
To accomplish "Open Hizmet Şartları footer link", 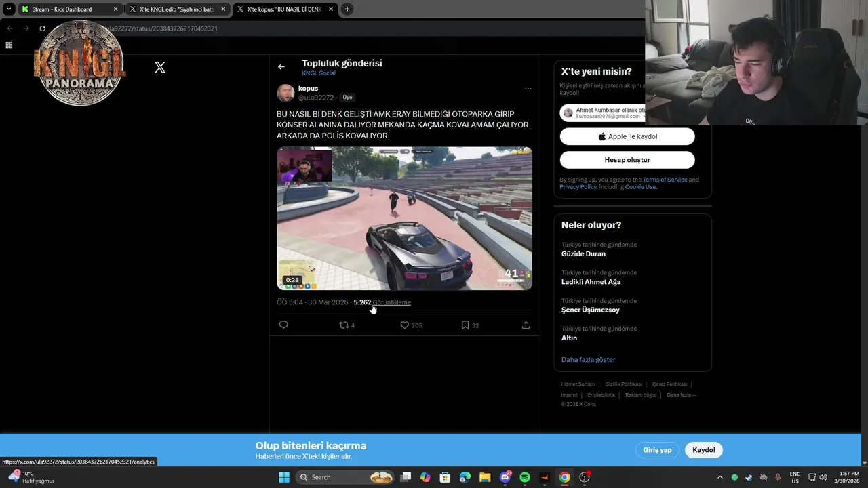I will point(577,384).
